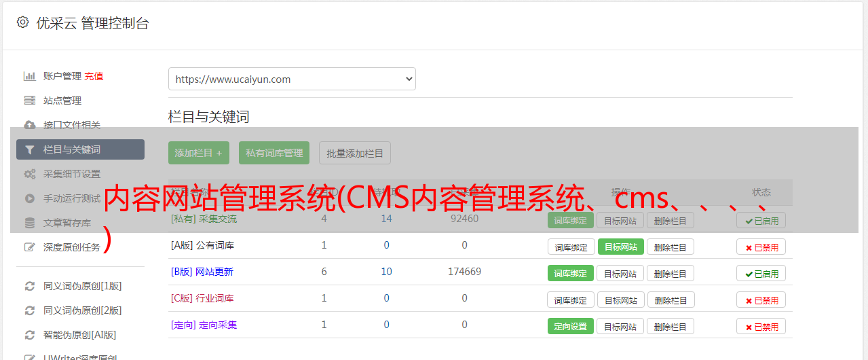The height and width of the screenshot is (360, 868).
Task: Select the [C版] 行业词库 column name
Action: click(x=202, y=298)
